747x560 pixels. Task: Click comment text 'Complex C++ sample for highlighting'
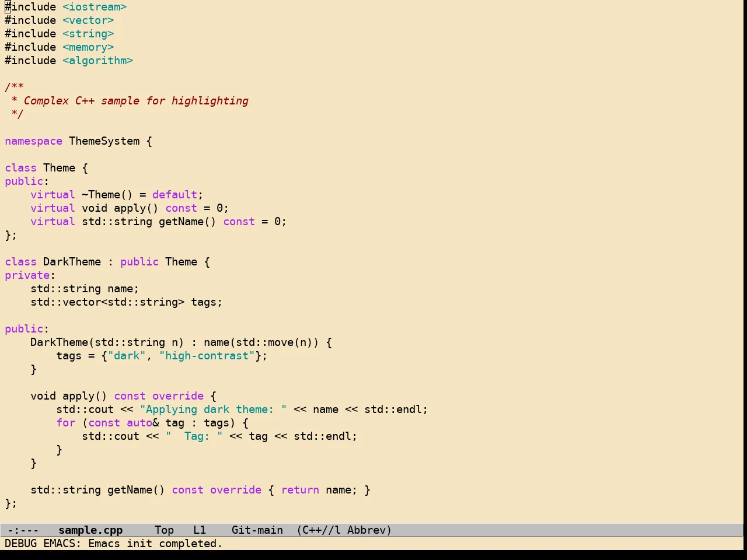[136, 101]
